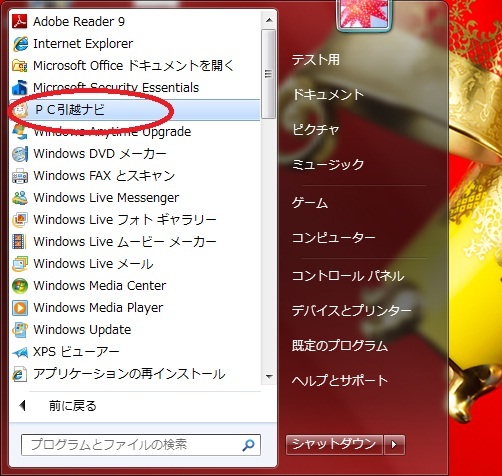Open ピクチャ in right pane
This screenshot has width=502, height=476.
(316, 129)
